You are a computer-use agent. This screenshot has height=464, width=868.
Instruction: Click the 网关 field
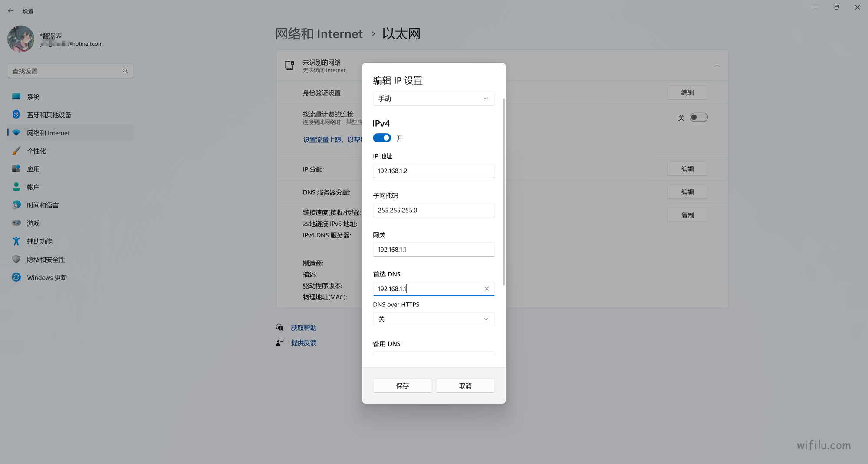[434, 250]
